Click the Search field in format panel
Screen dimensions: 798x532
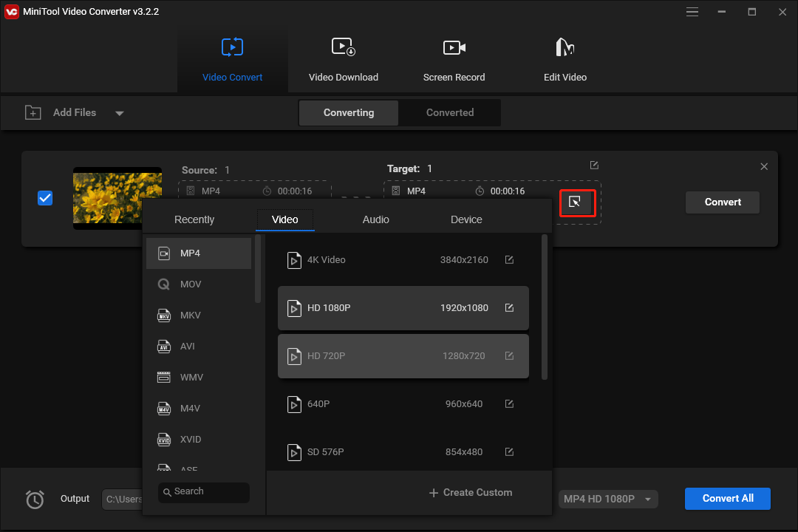coord(203,492)
